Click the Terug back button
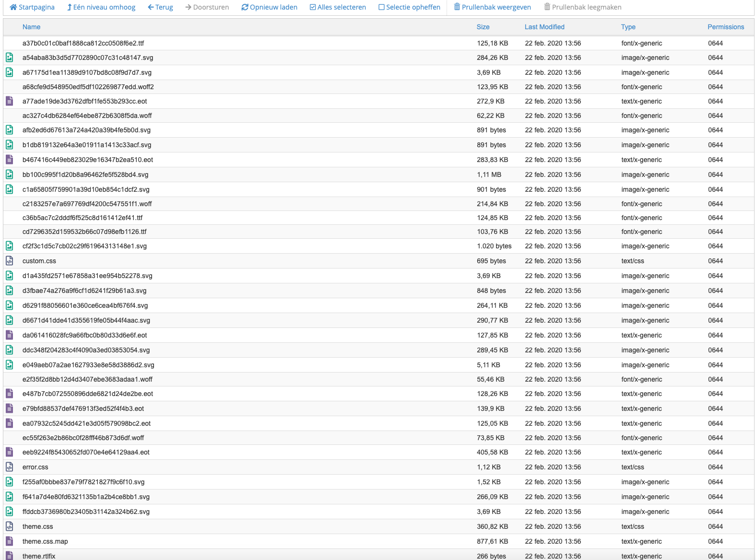The width and height of the screenshot is (756, 560). coord(161,7)
